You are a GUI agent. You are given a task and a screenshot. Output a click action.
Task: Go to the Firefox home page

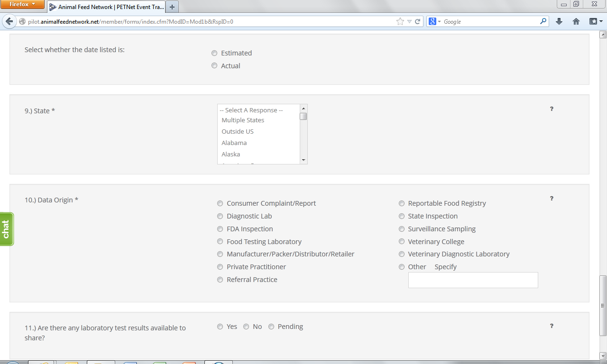[576, 21]
